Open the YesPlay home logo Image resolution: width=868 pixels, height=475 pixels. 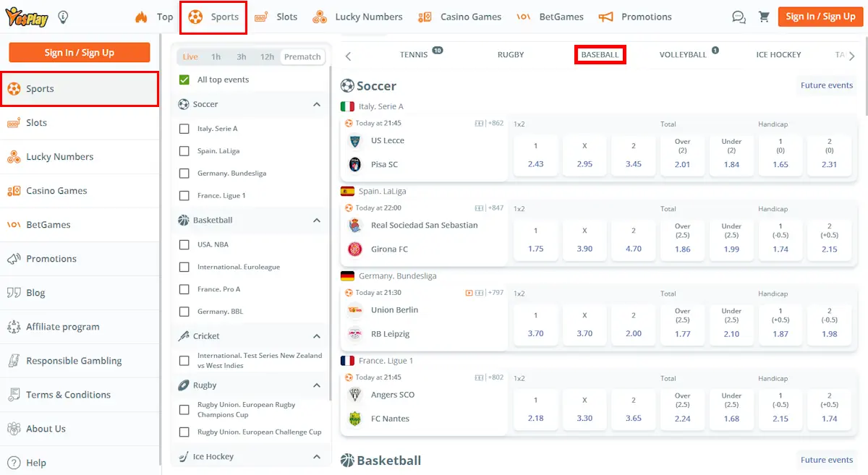[x=27, y=16]
